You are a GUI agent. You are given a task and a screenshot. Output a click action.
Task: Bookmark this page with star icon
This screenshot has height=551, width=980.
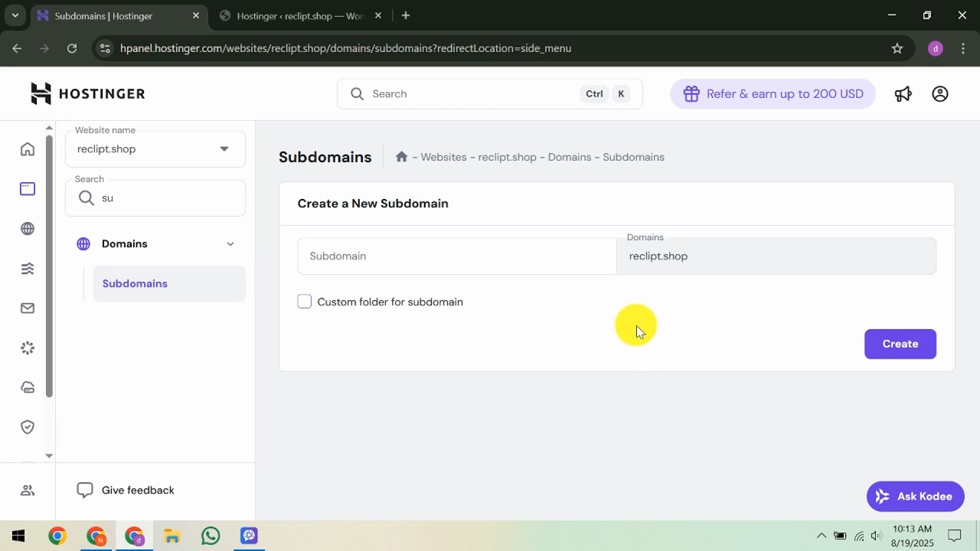click(x=897, y=48)
